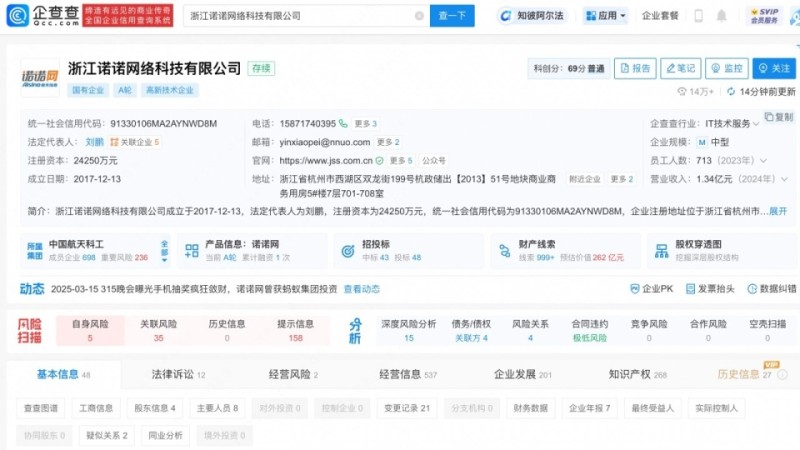Open legal representative 刘鹏 link
This screenshot has width=800, height=450.
[x=94, y=142]
